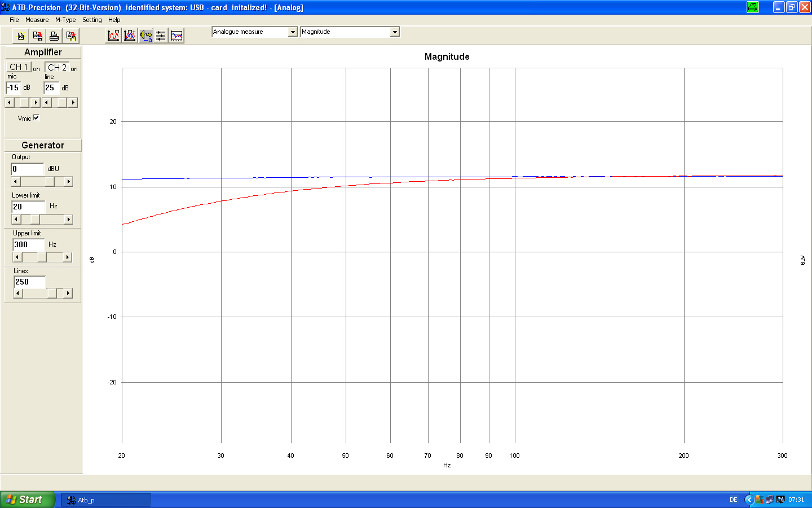
Task: Click the DE language indicator
Action: pos(734,500)
